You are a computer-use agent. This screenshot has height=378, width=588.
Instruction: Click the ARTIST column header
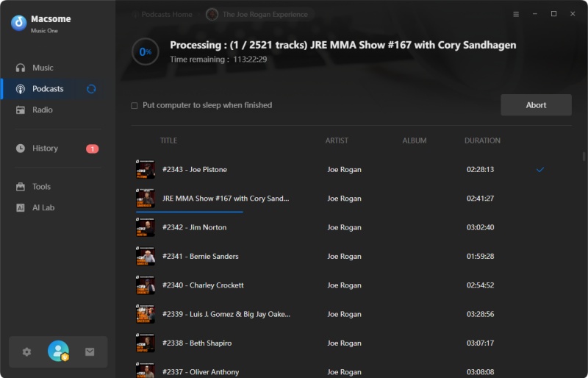[x=337, y=140]
